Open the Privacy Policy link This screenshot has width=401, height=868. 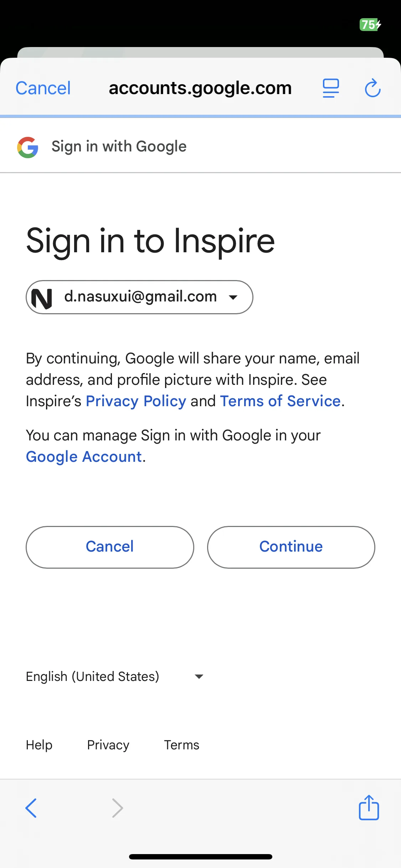[136, 401]
